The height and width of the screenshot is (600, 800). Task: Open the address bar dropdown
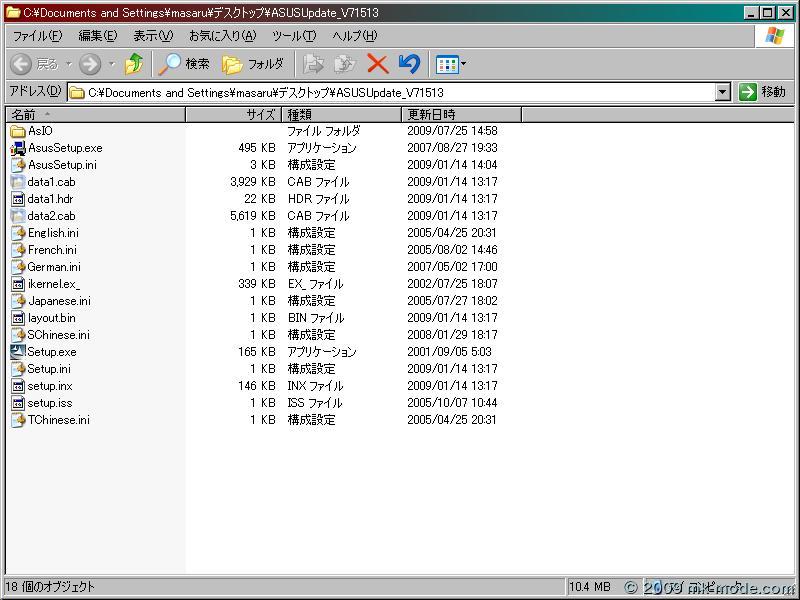tap(723, 91)
